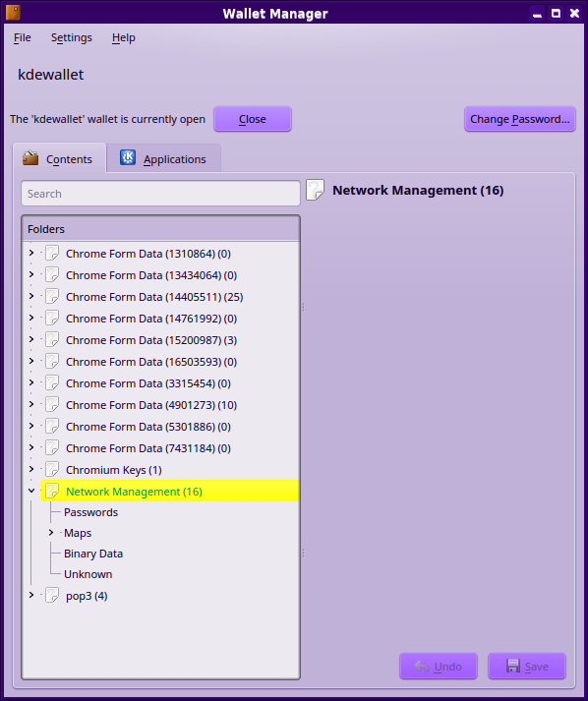Expand Chrome Form Data (4901273) folder
588x701 pixels.
click(x=31, y=405)
